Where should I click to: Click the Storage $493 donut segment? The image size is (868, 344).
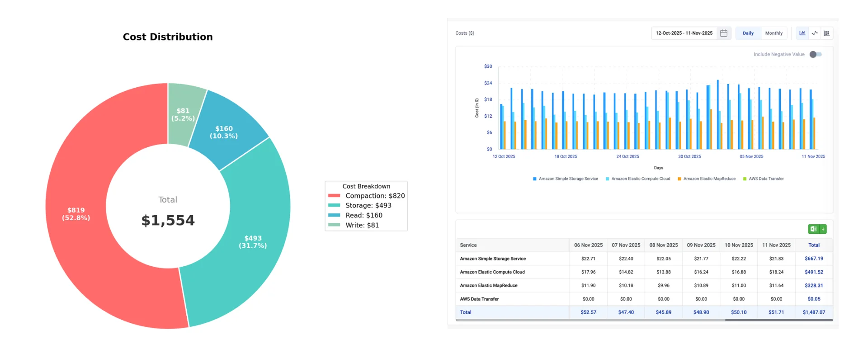[253, 241]
